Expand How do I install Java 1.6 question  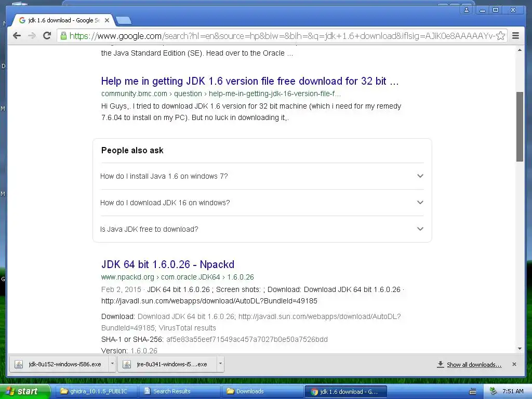pyautogui.click(x=262, y=176)
